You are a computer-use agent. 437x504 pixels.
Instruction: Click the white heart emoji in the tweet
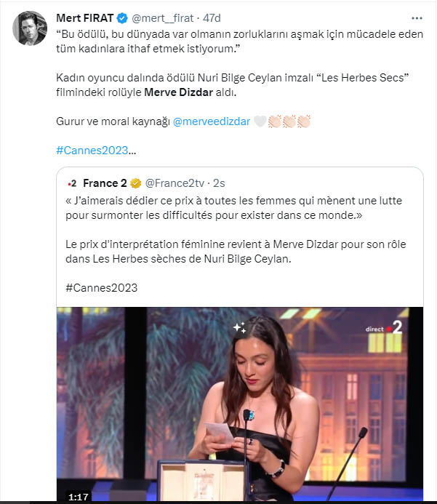coord(259,123)
